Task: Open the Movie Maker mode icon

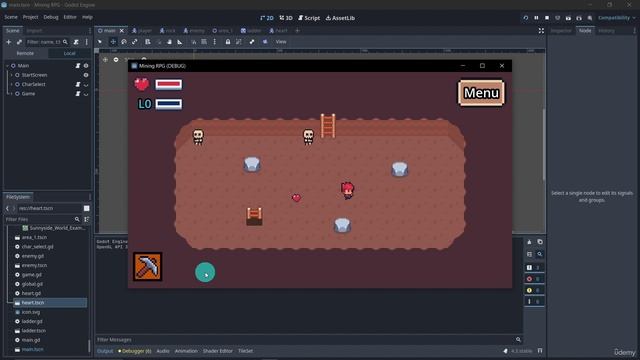Action: [x=590, y=18]
